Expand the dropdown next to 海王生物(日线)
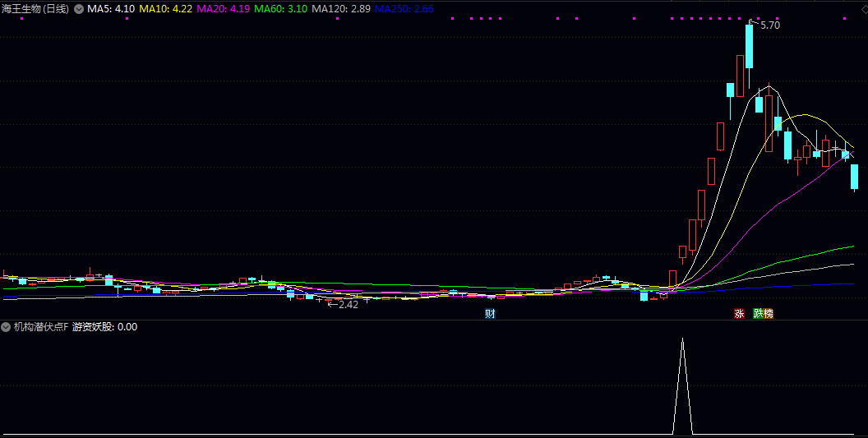Screen dimensions: 868x438 point(79,9)
